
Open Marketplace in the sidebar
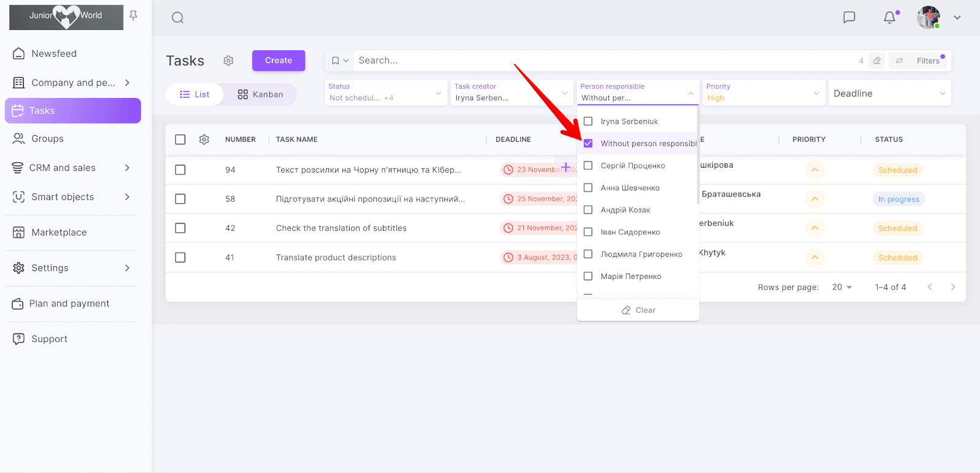(59, 233)
